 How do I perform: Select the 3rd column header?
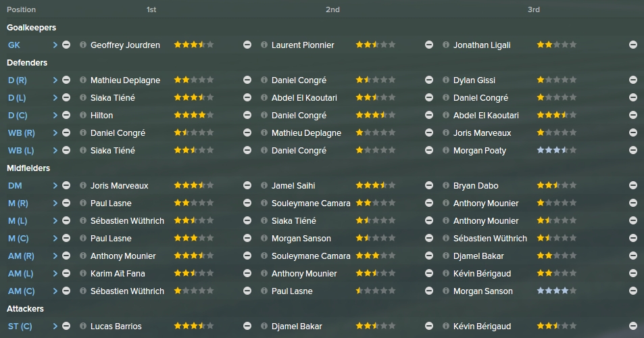[534, 9]
